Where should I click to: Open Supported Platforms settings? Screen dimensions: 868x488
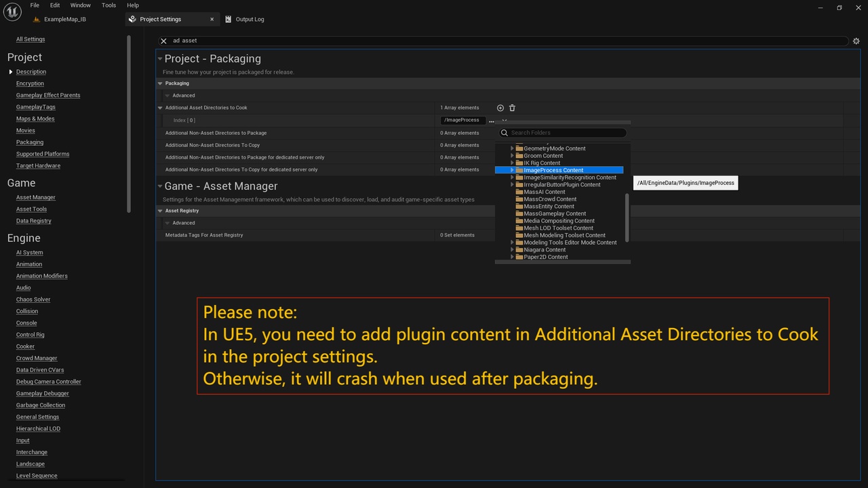tap(43, 154)
